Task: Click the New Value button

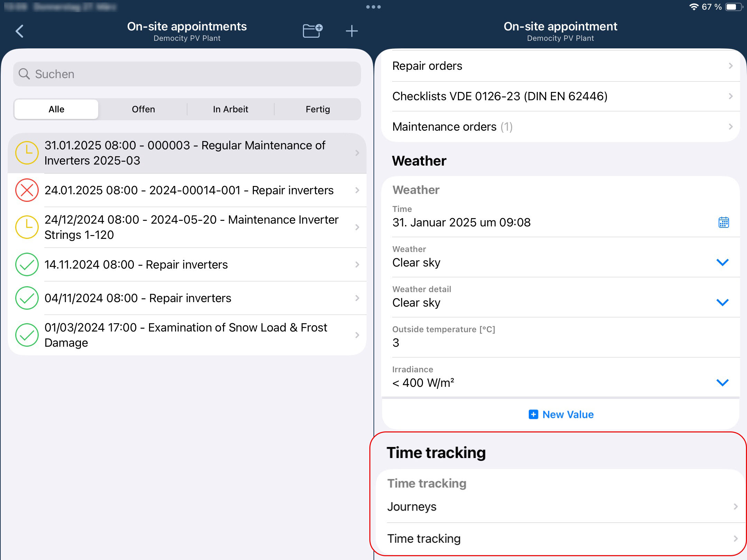Action: 561,414
